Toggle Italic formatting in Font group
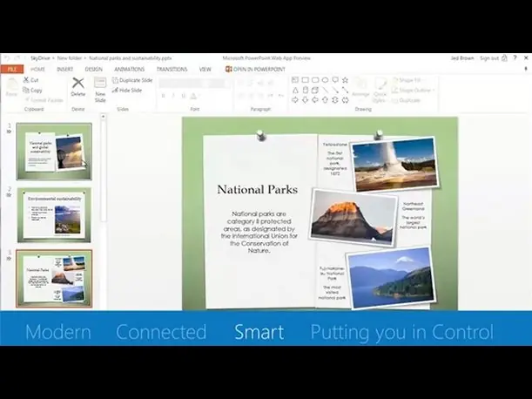This screenshot has height=399, width=532. click(173, 96)
